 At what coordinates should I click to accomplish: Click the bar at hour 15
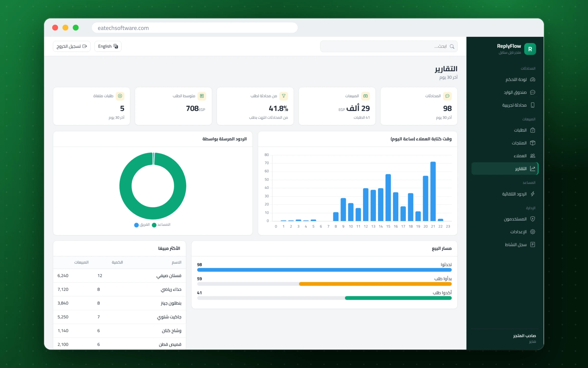click(388, 198)
